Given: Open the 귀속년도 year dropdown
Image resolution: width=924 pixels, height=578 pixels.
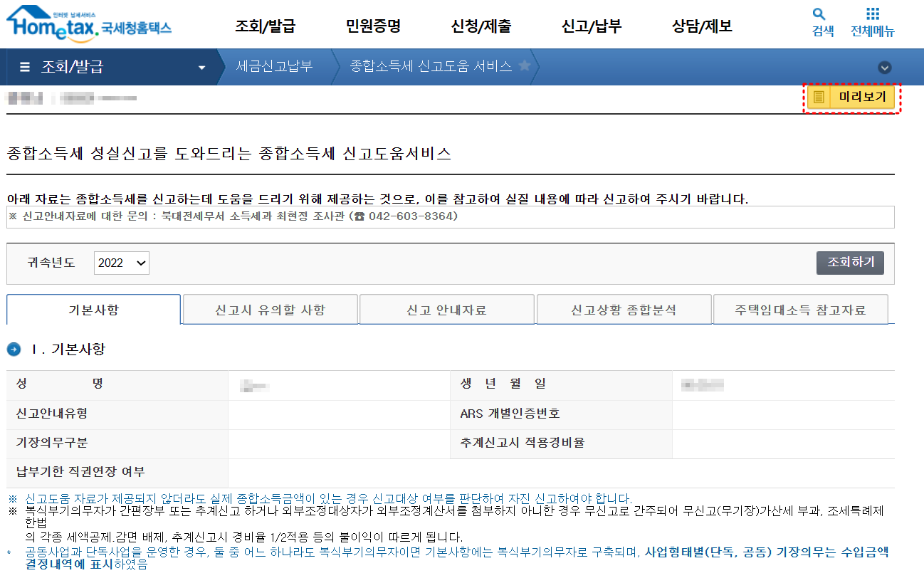Looking at the screenshot, I should point(121,263).
